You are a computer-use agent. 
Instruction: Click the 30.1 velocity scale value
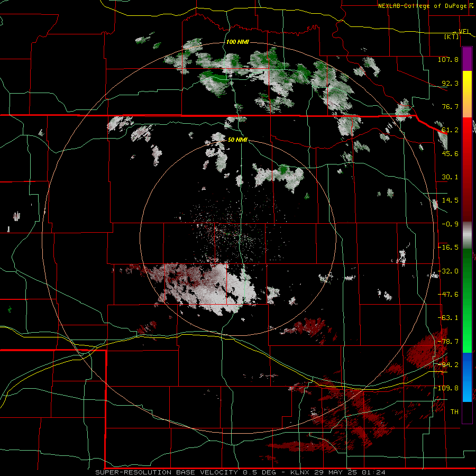450,177
